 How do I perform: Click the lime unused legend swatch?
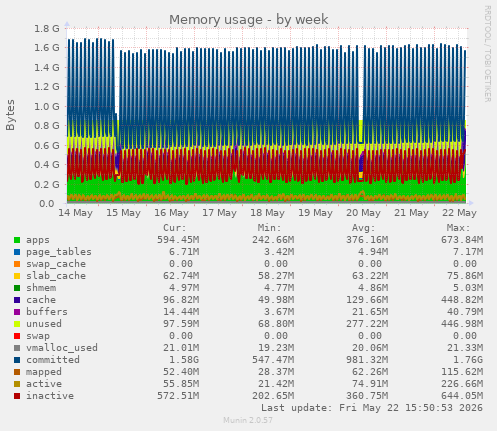click(x=17, y=324)
